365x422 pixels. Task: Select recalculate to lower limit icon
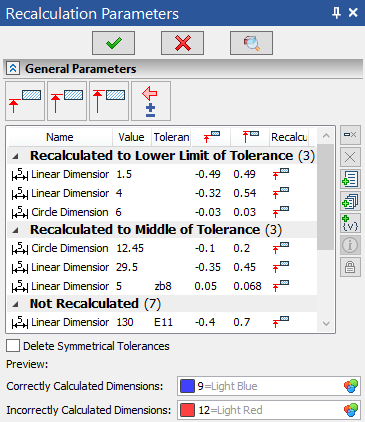pyautogui.click(x=25, y=101)
